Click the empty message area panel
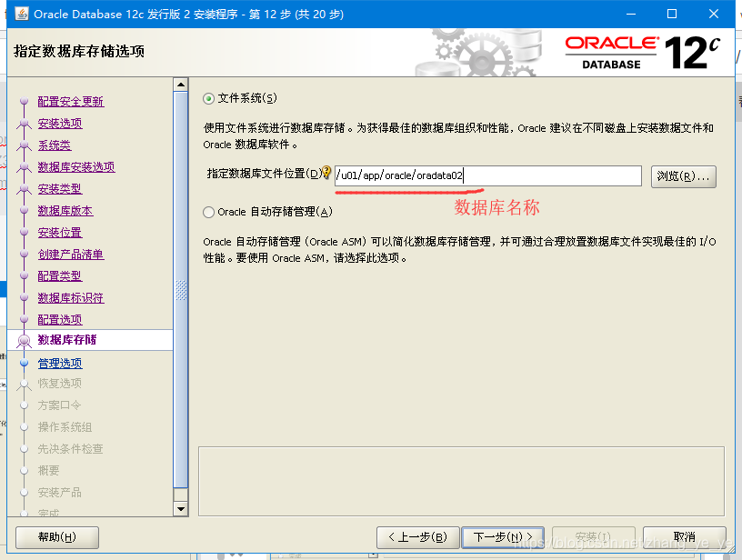The width and height of the screenshot is (742, 560). pos(461,482)
